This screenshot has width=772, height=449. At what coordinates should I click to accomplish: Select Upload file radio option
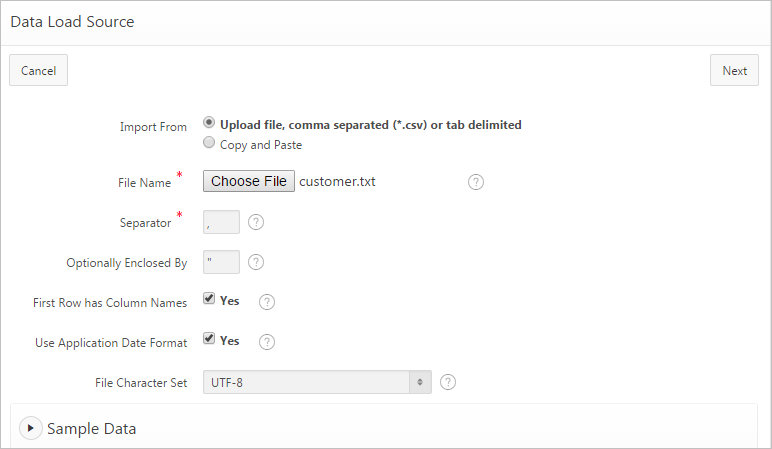209,123
